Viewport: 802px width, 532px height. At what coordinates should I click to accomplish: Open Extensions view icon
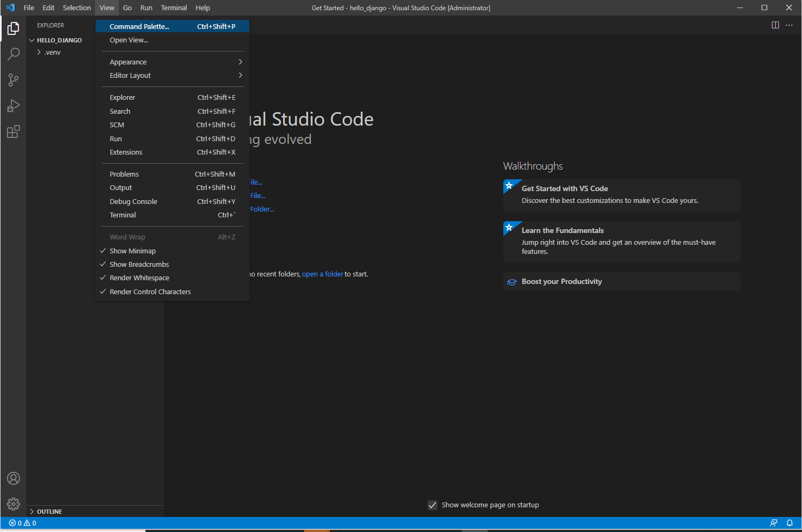click(13, 132)
